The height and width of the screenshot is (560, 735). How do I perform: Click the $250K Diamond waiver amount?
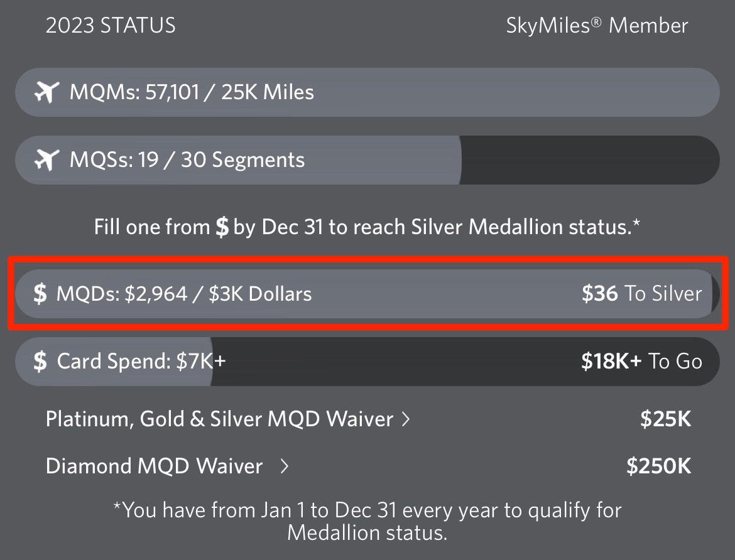657,466
